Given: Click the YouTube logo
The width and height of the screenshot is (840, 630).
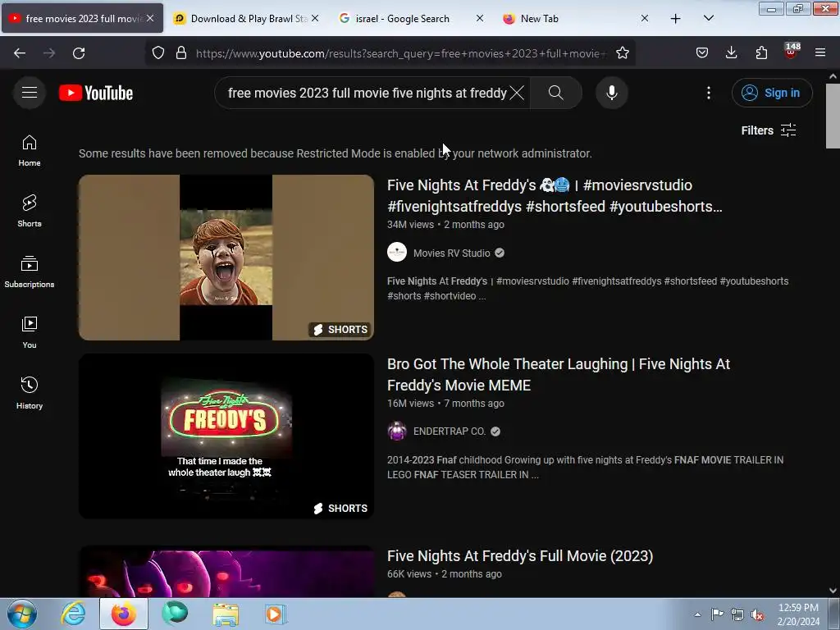Looking at the screenshot, I should coord(96,93).
